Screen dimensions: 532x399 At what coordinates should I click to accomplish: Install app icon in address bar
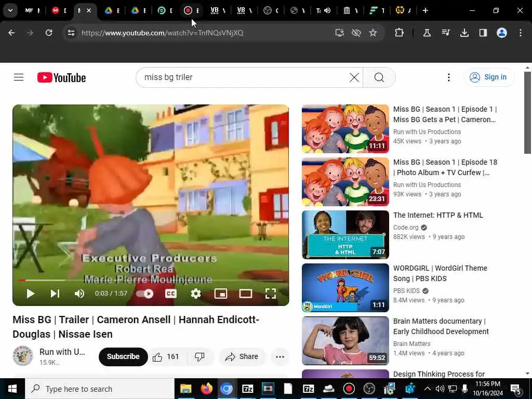point(339,33)
